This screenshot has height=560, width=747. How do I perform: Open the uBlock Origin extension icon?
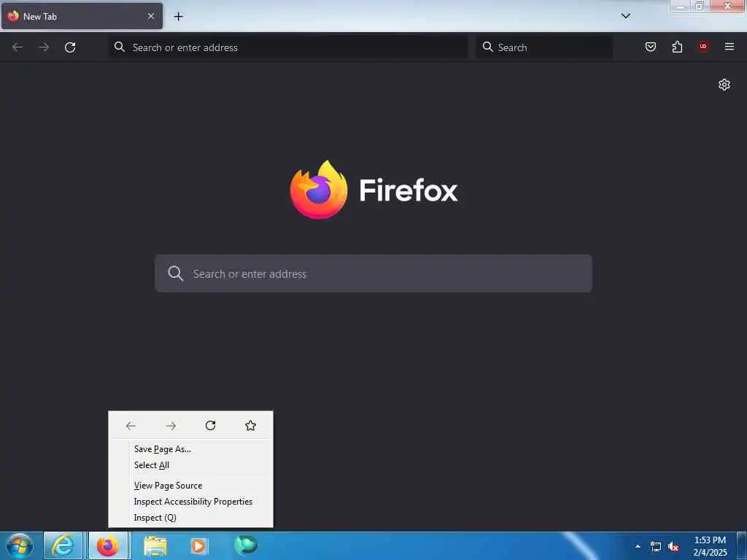[x=703, y=47]
